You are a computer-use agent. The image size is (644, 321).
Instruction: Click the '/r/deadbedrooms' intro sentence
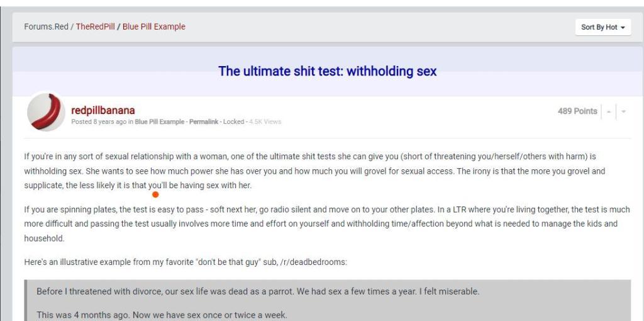[x=185, y=262]
